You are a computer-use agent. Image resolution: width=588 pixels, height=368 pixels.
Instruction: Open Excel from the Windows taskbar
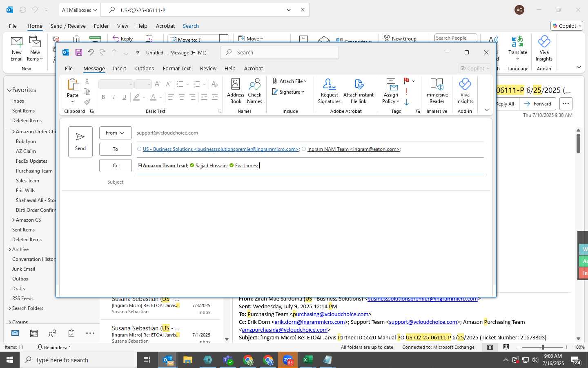[x=307, y=360]
